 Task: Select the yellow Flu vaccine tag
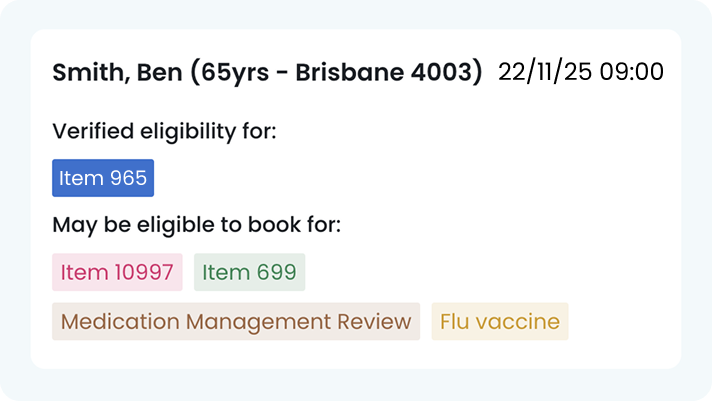pos(500,322)
